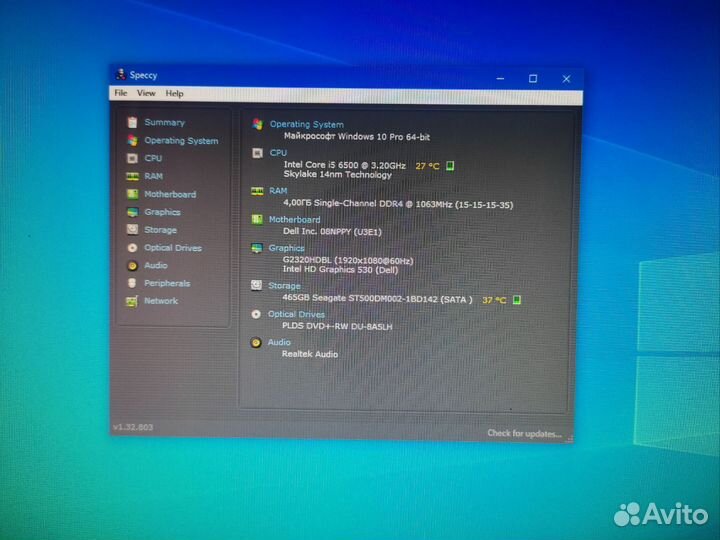Screen dimensions: 720x540
Task: Click the Optical Drives disc icon in sidebar
Action: click(132, 248)
